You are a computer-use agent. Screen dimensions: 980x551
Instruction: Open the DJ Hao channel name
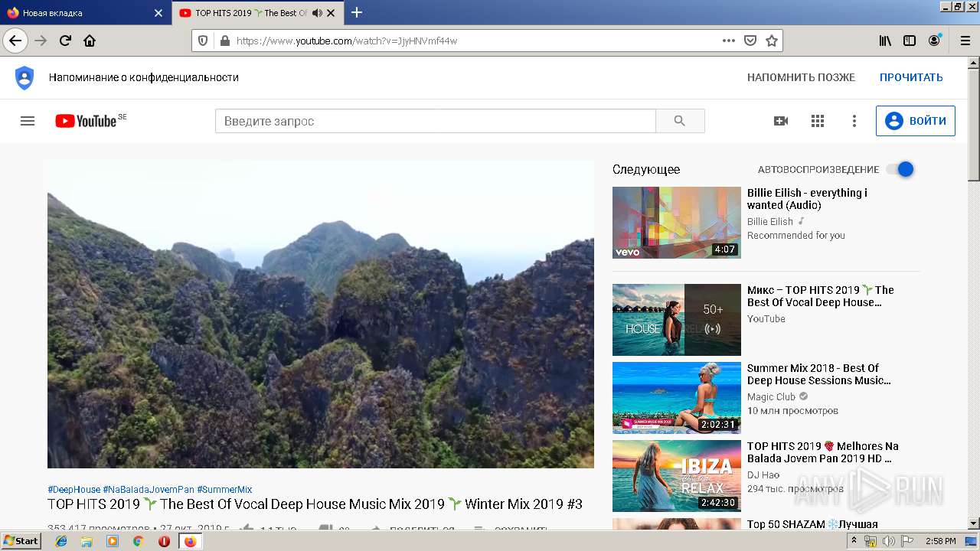[x=763, y=475]
